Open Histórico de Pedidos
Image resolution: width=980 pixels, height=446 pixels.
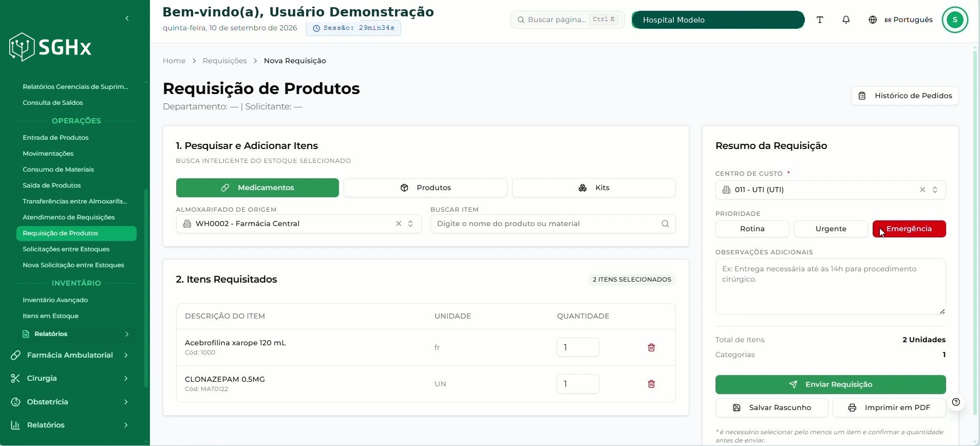[905, 96]
